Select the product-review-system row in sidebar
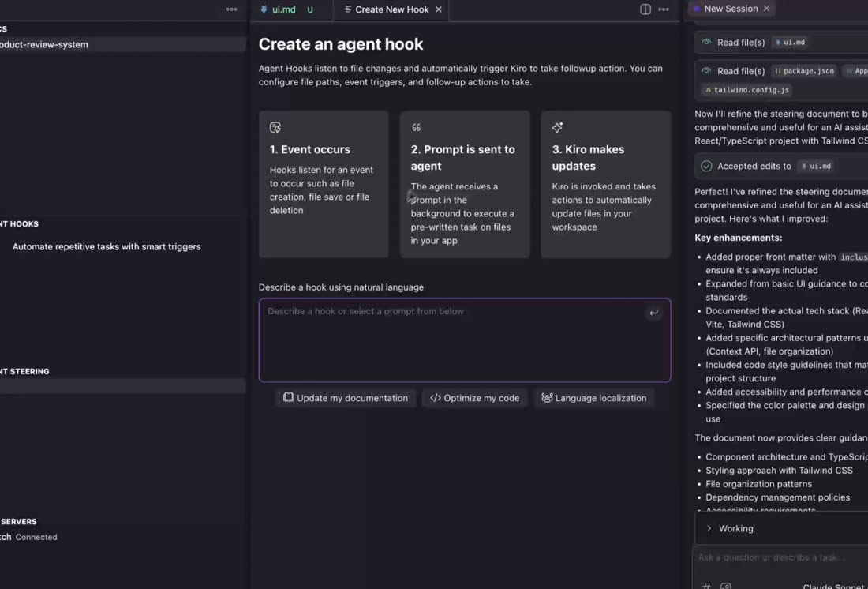The image size is (868, 589). coord(123,44)
